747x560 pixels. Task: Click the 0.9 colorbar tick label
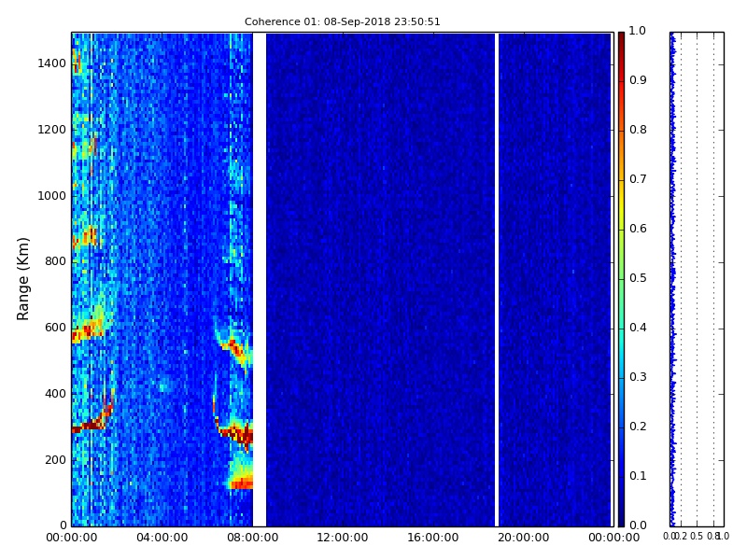(638, 80)
